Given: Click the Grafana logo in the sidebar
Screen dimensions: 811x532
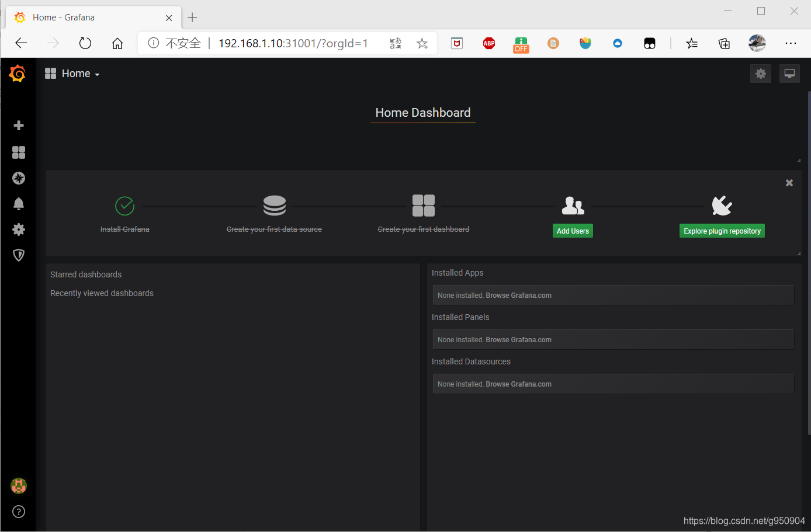Looking at the screenshot, I should click(18, 74).
